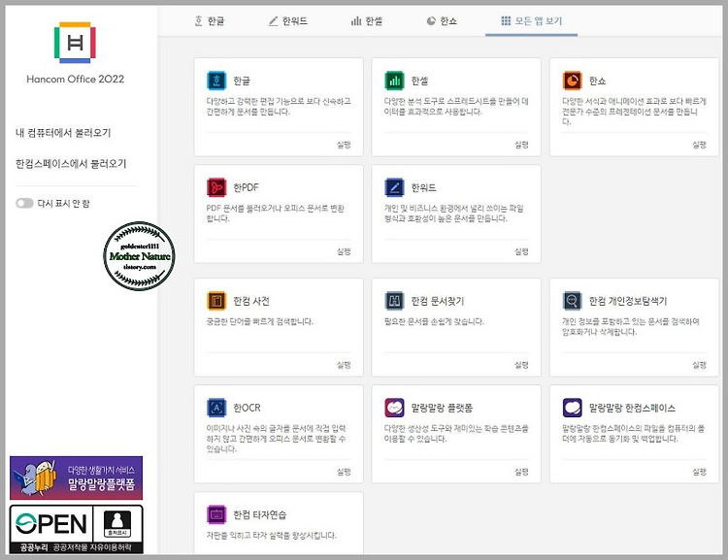This screenshot has width=728, height=560.
Task: Click 실행 in the 한컴 사전 card
Action: [344, 365]
